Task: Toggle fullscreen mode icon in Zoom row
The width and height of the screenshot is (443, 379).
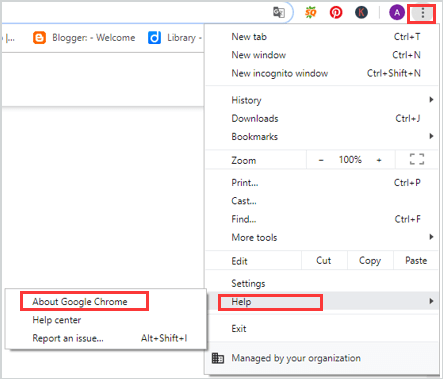Action: (x=417, y=159)
